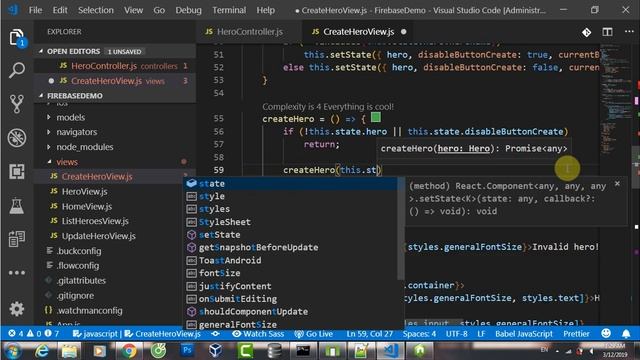This screenshot has width=640, height=360.
Task: Open the Terminal menu
Action: (x=229, y=10)
